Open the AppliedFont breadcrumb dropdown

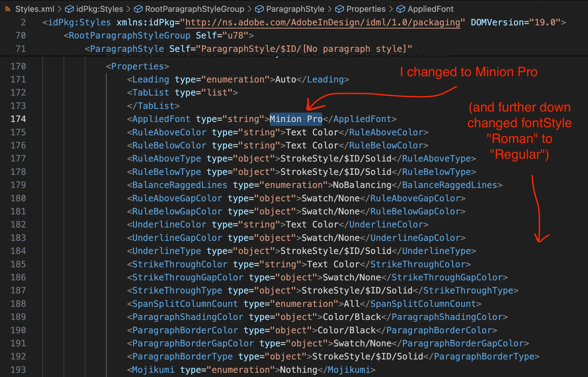pos(430,9)
